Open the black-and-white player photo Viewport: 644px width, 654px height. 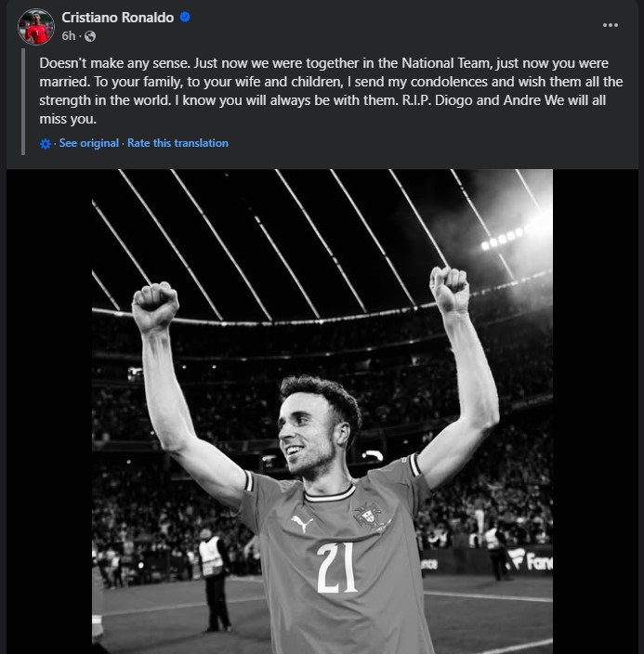pyautogui.click(x=322, y=411)
